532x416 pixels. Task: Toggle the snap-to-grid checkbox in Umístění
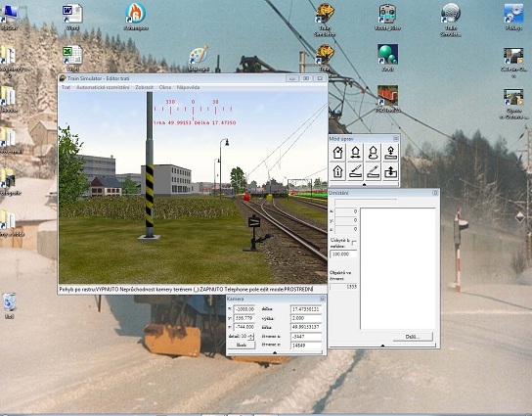(354, 243)
